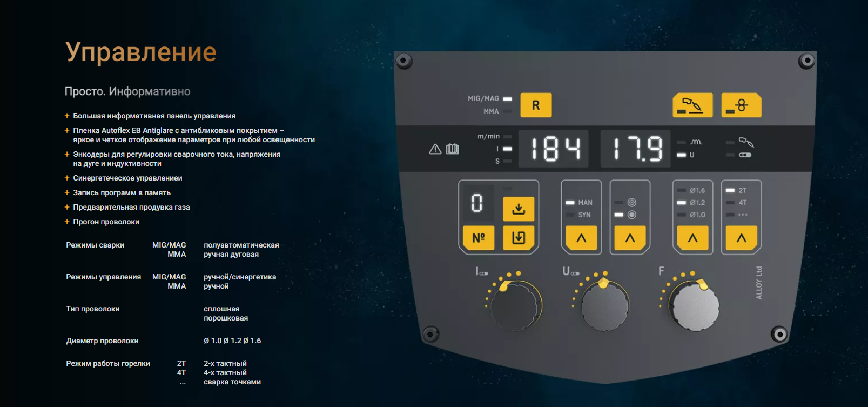This screenshot has height=407, width=868.
Task: Click the 184 current display
Action: point(556,149)
